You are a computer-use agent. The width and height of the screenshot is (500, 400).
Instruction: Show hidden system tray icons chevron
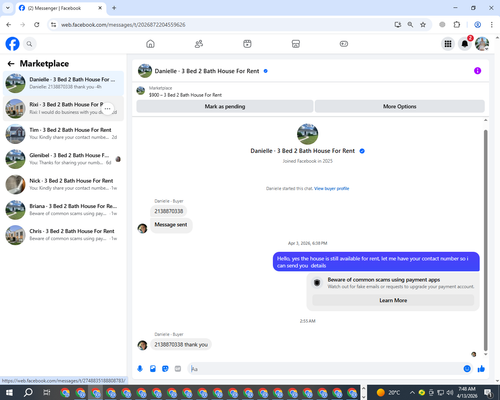click(x=412, y=392)
